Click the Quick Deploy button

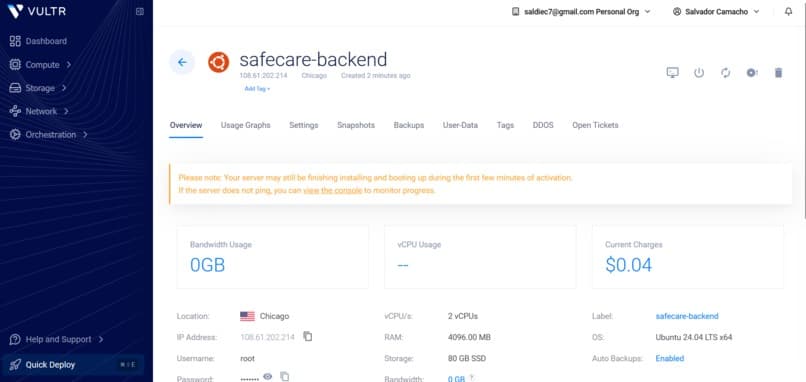pyautogui.click(x=73, y=365)
